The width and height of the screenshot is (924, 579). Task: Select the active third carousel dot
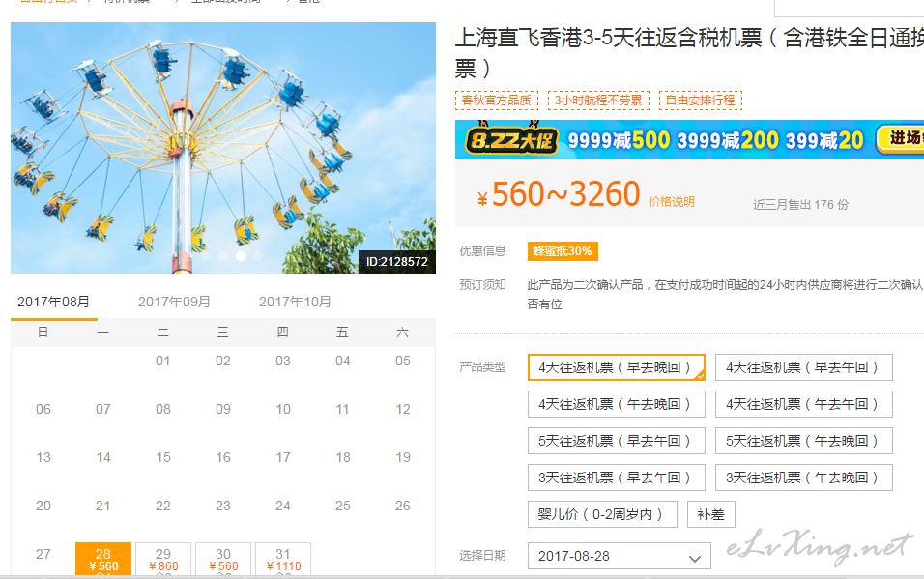[x=241, y=256]
